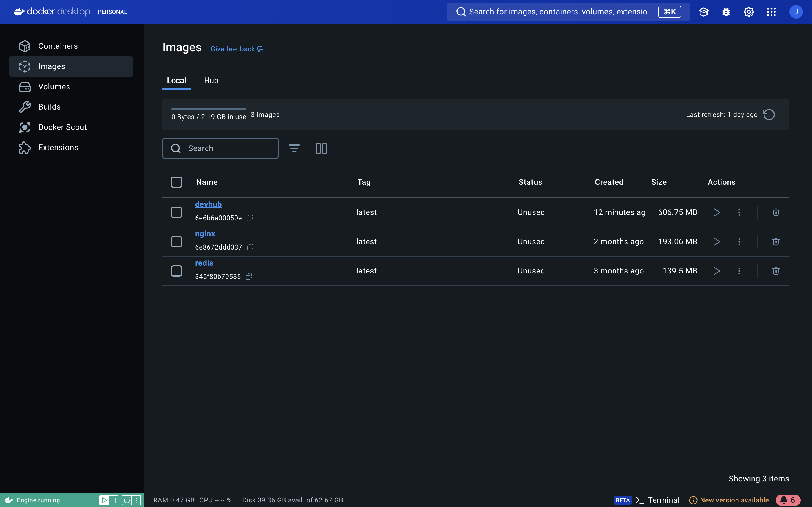Open Volumes in the sidebar

pyautogui.click(x=54, y=86)
